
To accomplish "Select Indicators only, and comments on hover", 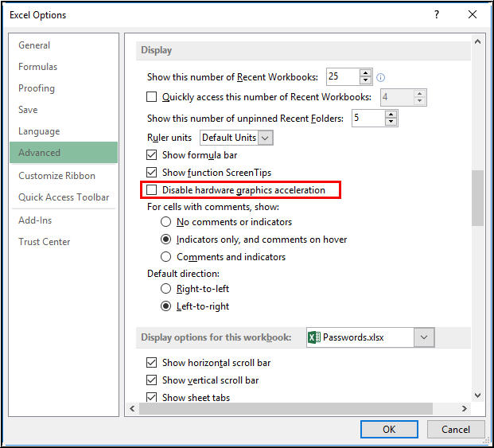I will (x=165, y=240).
